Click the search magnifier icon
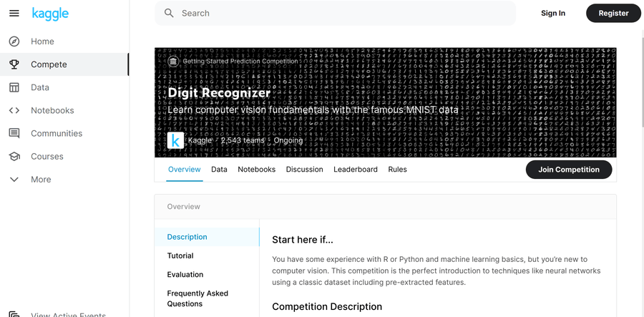 coord(169,13)
